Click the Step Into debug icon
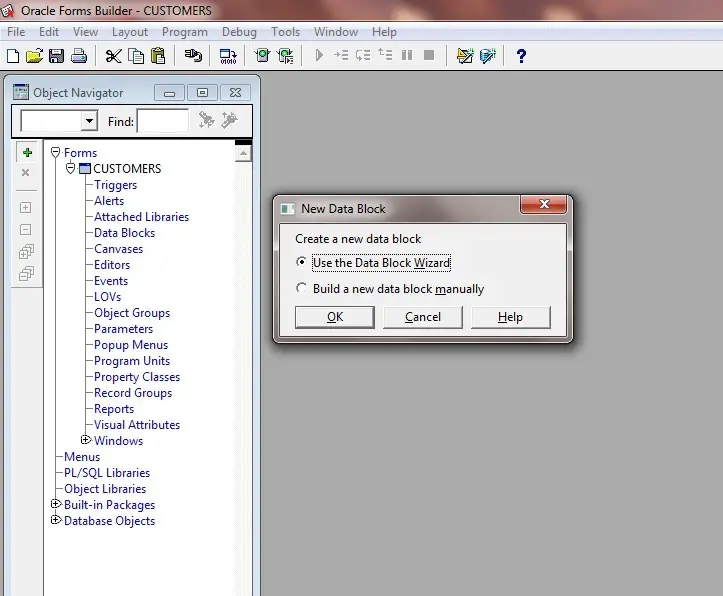723x596 pixels. pyautogui.click(x=341, y=55)
